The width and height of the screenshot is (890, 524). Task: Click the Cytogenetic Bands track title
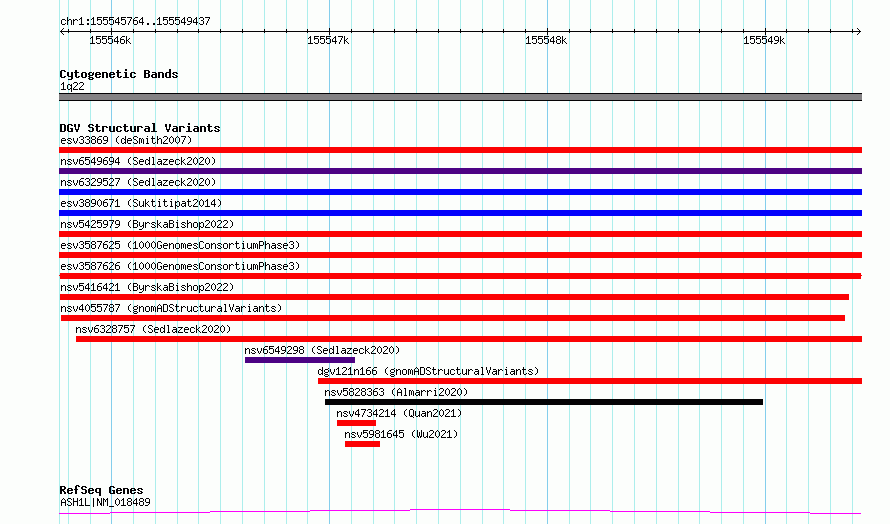click(119, 74)
